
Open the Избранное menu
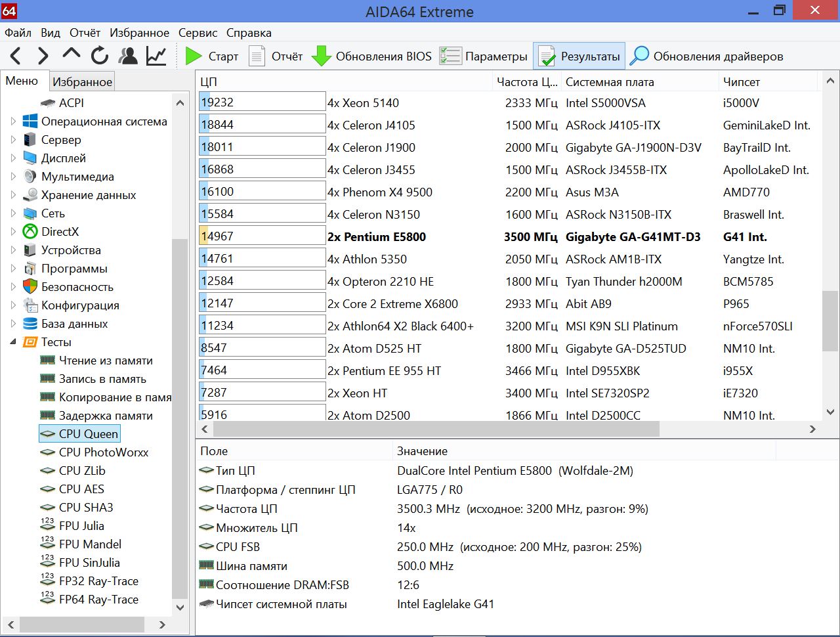coord(139,33)
